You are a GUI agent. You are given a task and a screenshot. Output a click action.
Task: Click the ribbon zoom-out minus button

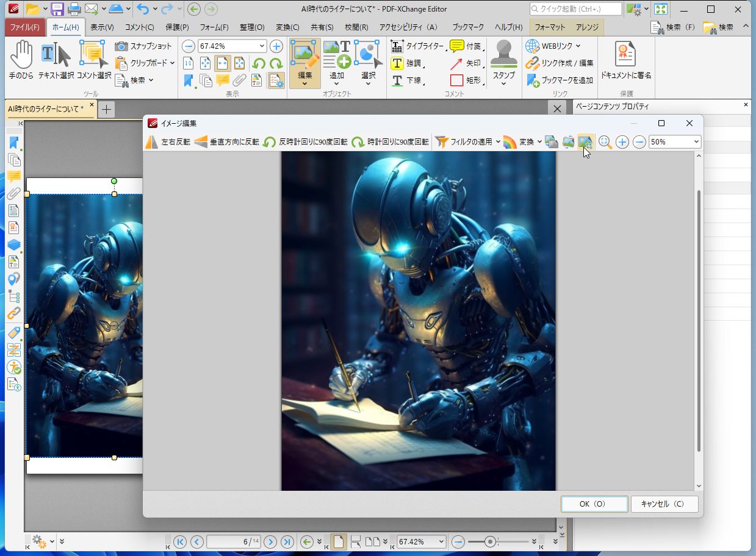189,46
